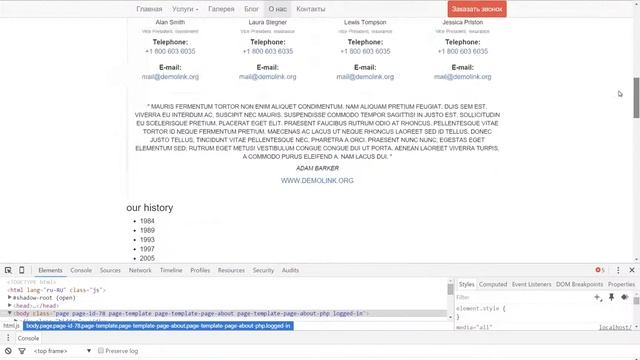Click the page vertical scrollbar thumb
The image size is (640, 360).
pyautogui.click(x=636, y=97)
